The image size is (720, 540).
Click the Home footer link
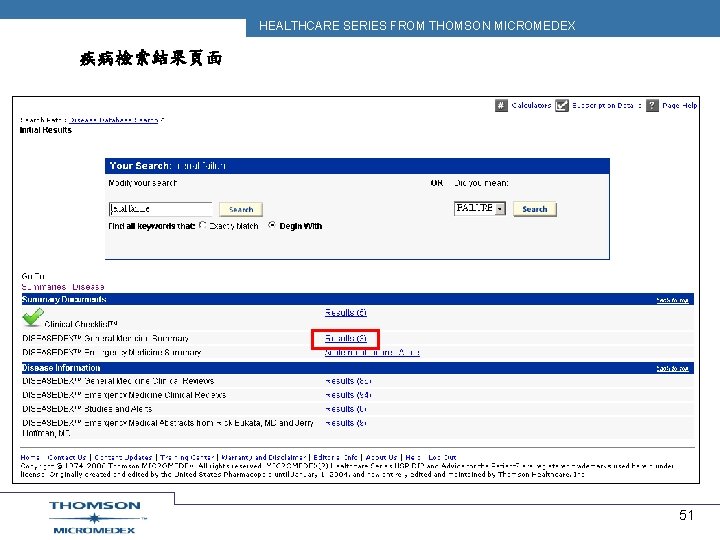click(30, 457)
